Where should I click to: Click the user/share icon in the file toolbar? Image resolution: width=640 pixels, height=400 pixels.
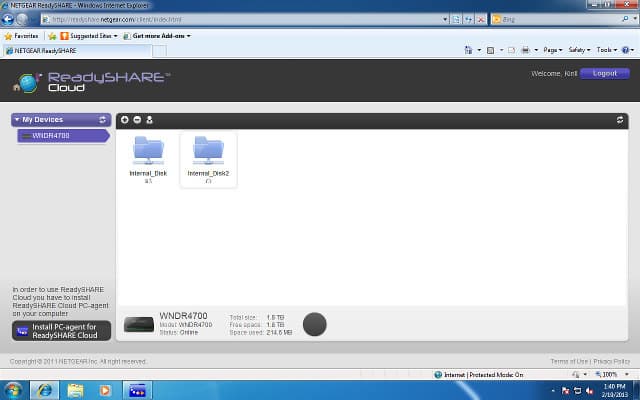149,120
